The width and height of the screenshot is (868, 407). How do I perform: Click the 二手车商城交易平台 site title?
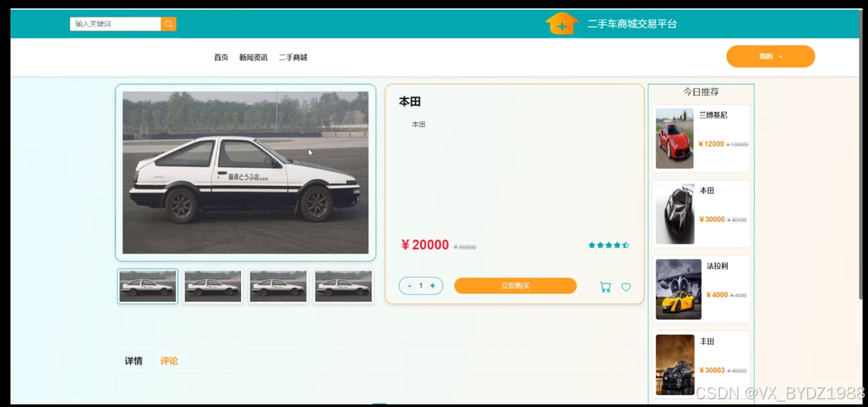point(632,24)
